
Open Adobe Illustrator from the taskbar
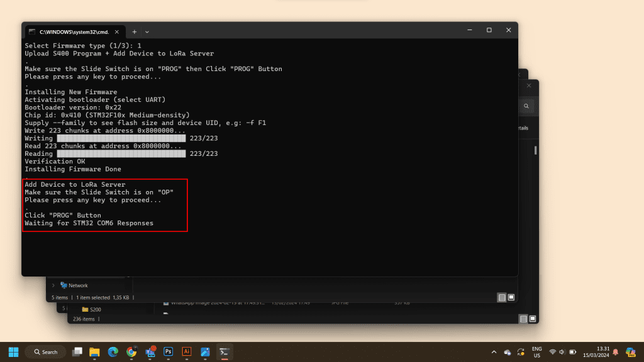(x=186, y=352)
